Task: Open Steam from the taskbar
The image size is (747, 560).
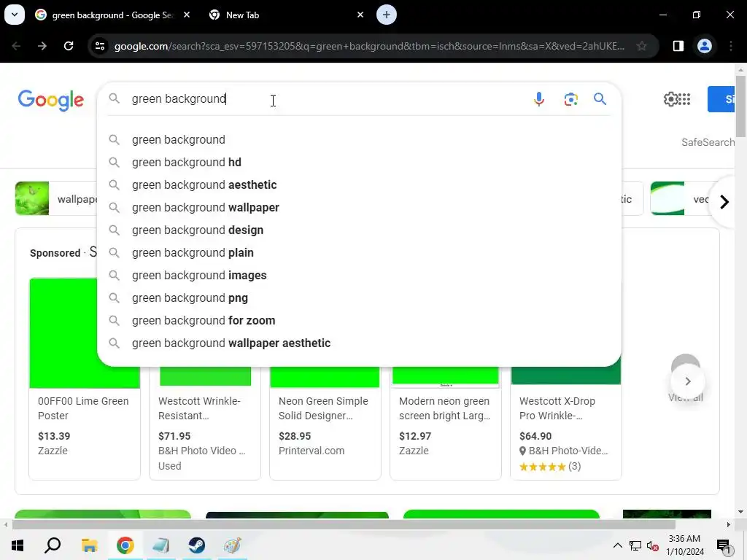Action: (196, 545)
